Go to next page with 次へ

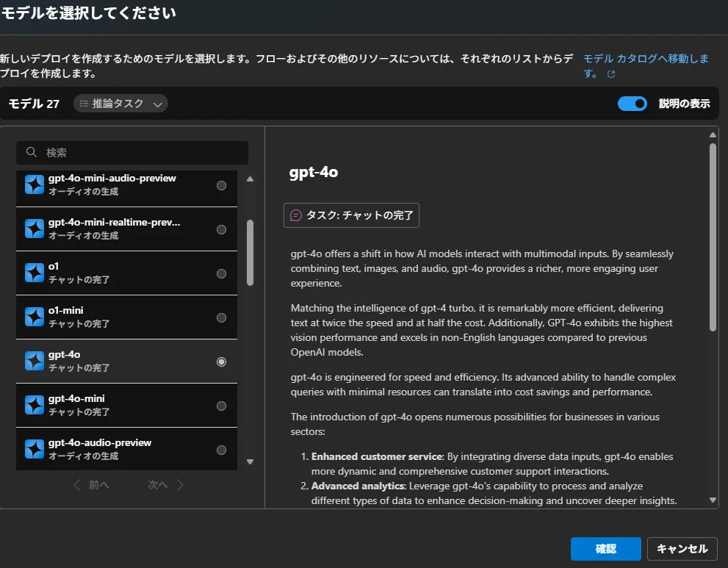click(166, 485)
